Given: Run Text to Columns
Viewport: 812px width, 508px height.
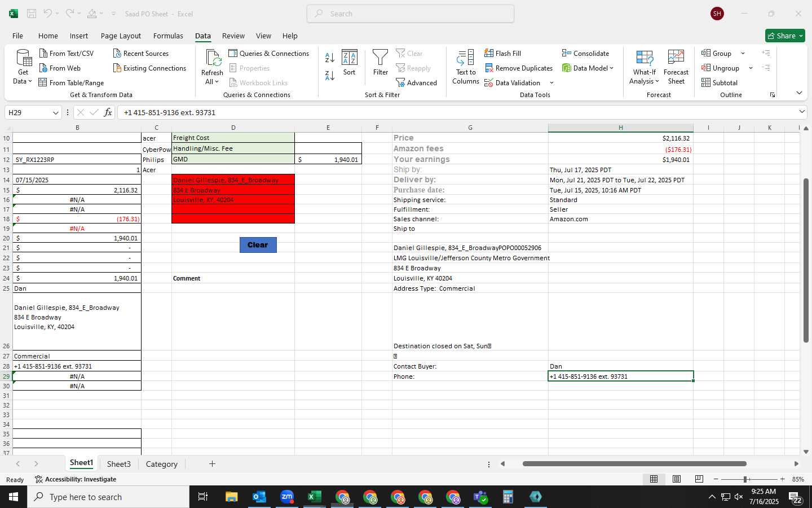Looking at the screenshot, I should click(466, 67).
